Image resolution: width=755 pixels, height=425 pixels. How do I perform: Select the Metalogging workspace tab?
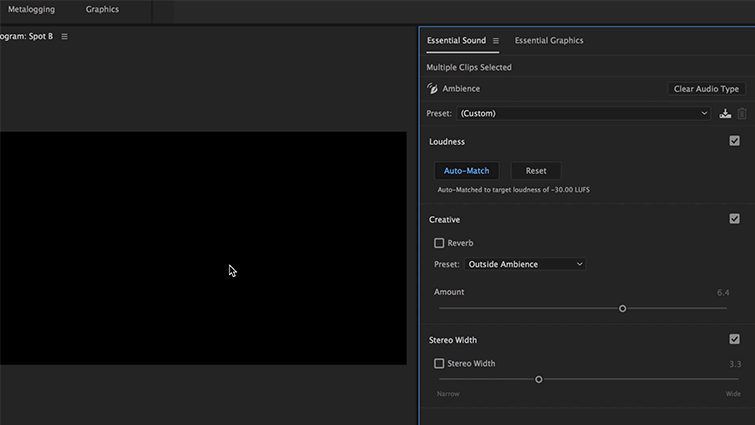tap(31, 10)
